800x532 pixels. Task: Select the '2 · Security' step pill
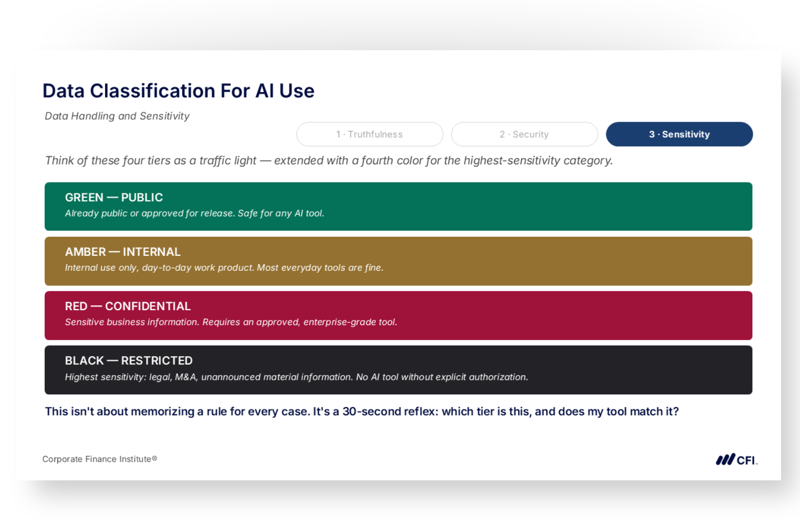[524, 134]
